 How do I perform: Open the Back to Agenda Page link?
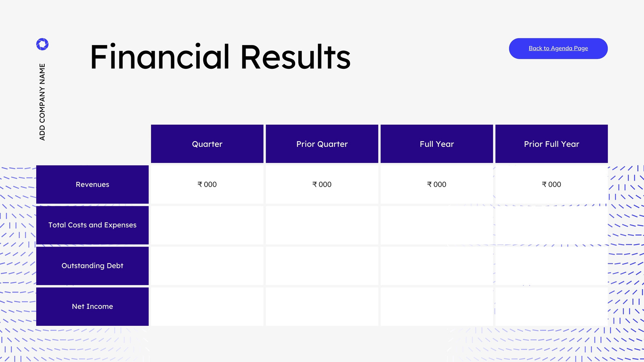(558, 48)
